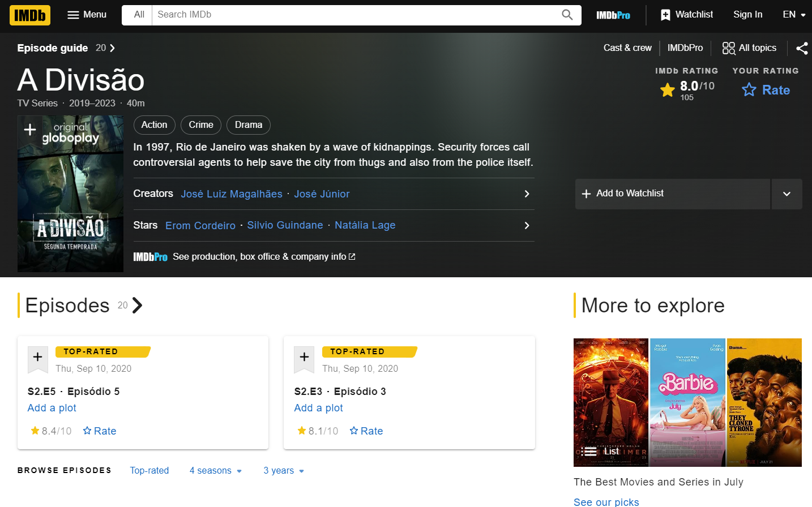This screenshot has height=507, width=812.
Task: Open creator José Luiz Magalhães
Action: pyautogui.click(x=232, y=194)
